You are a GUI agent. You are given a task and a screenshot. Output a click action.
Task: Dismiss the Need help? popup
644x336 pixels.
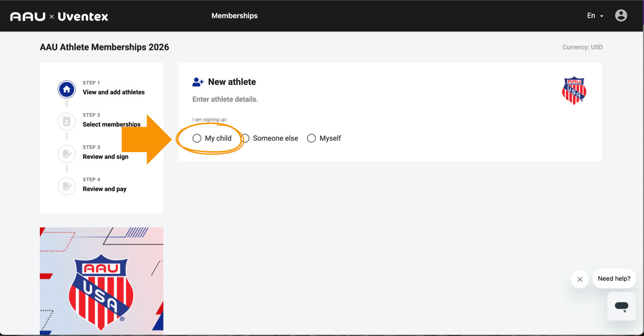click(580, 279)
